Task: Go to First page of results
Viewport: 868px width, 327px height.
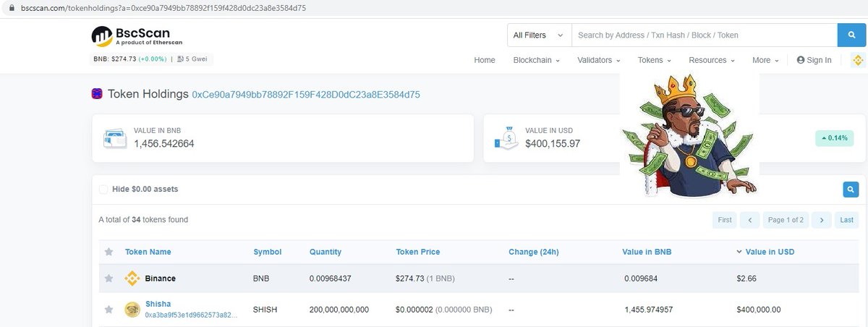Action: click(x=725, y=220)
